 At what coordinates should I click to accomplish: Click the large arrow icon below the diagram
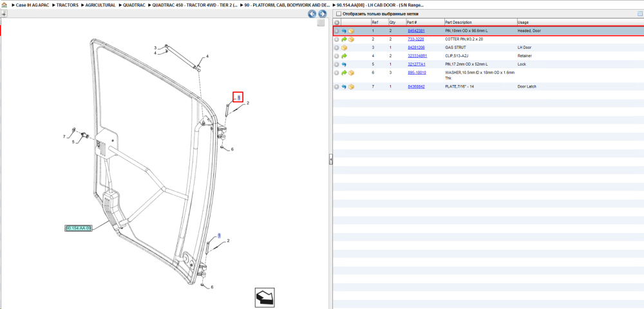click(x=265, y=298)
